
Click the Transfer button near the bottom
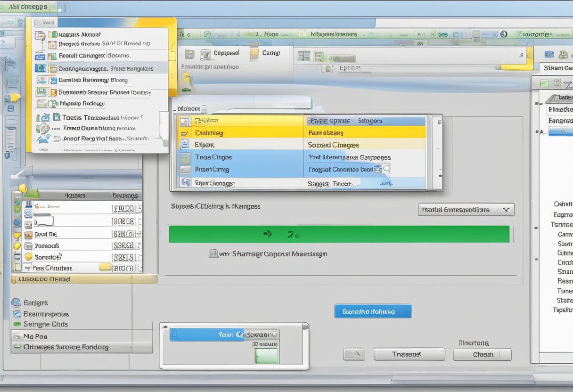pos(409,354)
